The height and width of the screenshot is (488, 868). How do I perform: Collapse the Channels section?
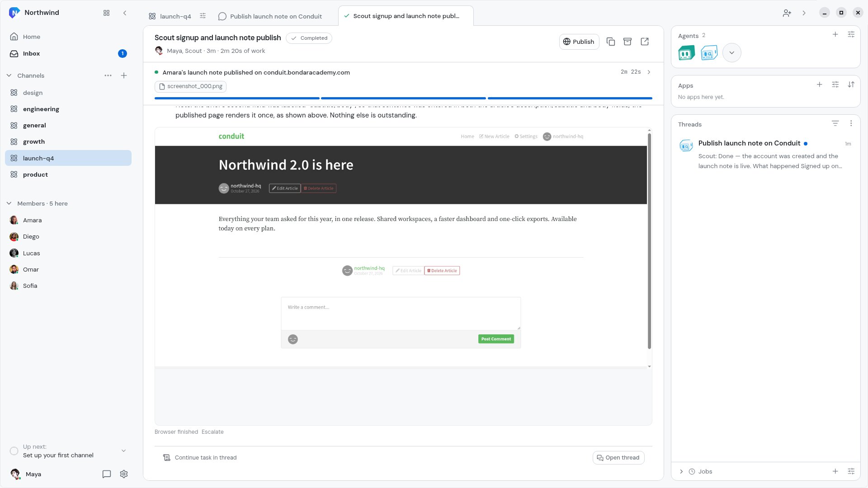coord(9,75)
